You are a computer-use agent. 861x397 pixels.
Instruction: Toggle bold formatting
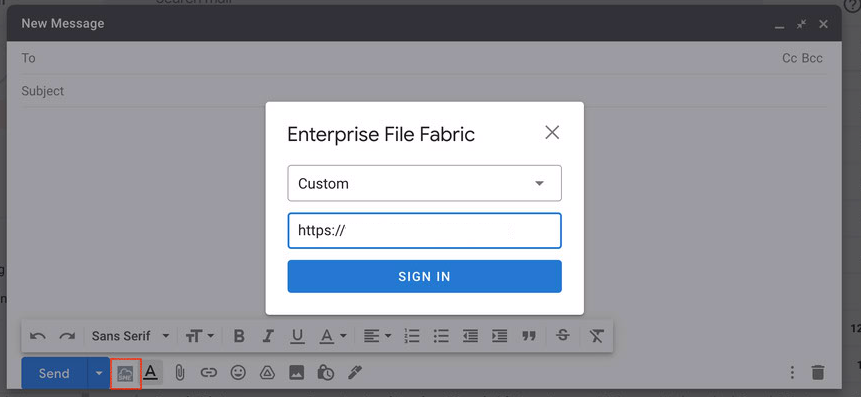point(239,336)
